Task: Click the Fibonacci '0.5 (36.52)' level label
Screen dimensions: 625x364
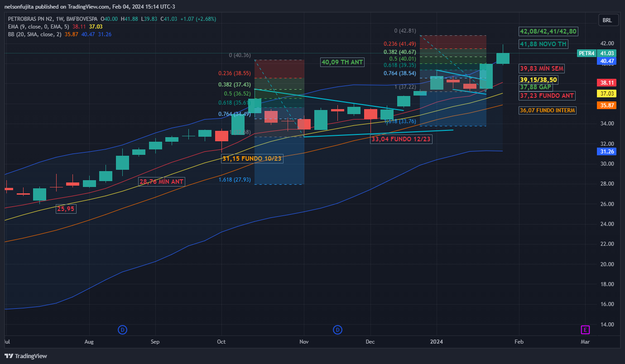Action: point(237,94)
